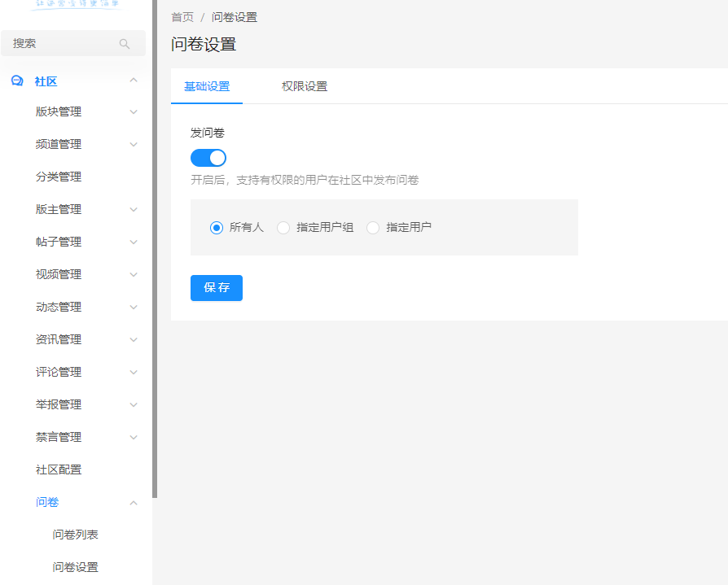The height and width of the screenshot is (585, 728).
Task: Click the 开启后 help description text
Action: (305, 180)
